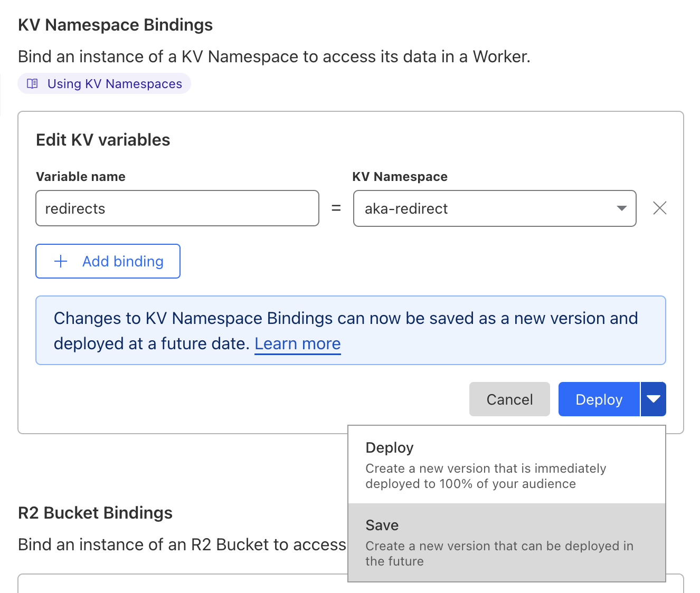Open the Learn more link

click(x=298, y=343)
